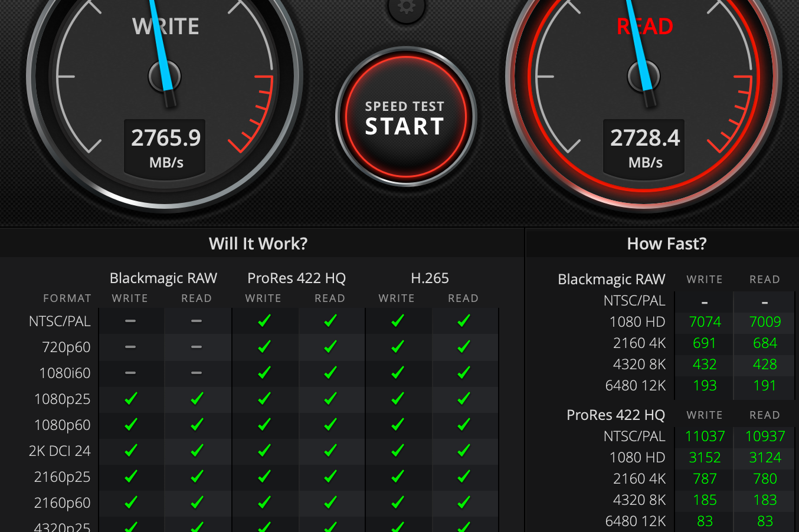Screen dimensions: 799x532
Task: Select Blackmagic RAW 1080 HD read value 7009
Action: click(x=765, y=322)
